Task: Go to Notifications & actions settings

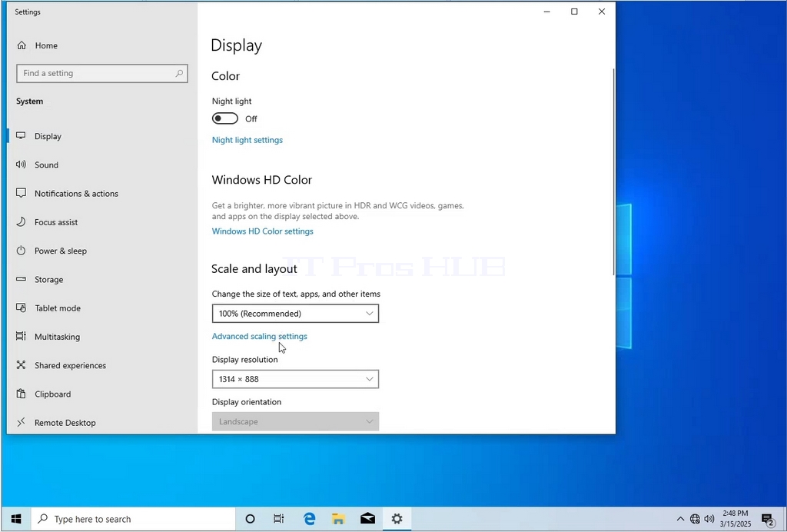Action: pos(102,193)
